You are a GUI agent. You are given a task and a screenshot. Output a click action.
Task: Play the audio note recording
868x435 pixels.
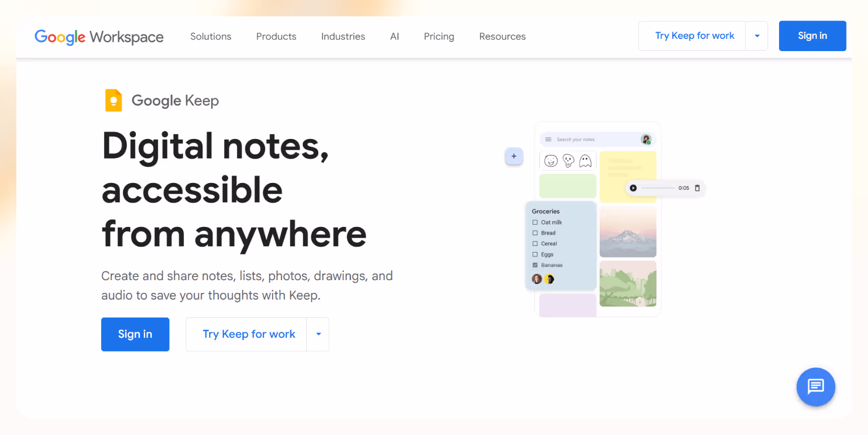pos(633,188)
